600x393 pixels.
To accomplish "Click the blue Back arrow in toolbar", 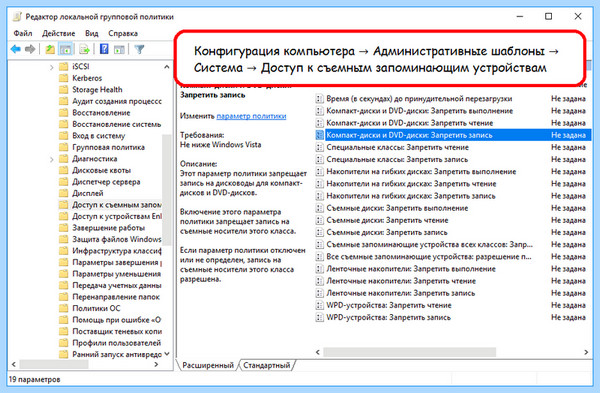I will [16, 49].
